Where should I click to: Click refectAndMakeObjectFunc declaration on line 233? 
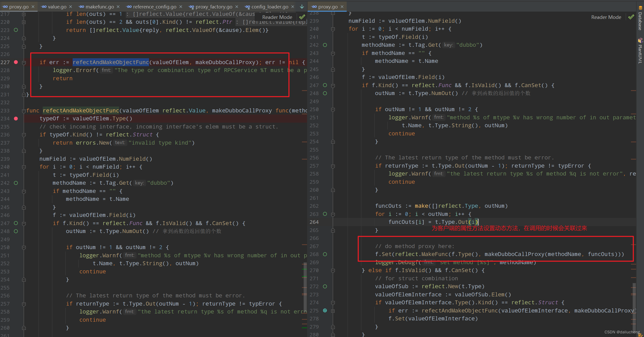[x=81, y=110]
